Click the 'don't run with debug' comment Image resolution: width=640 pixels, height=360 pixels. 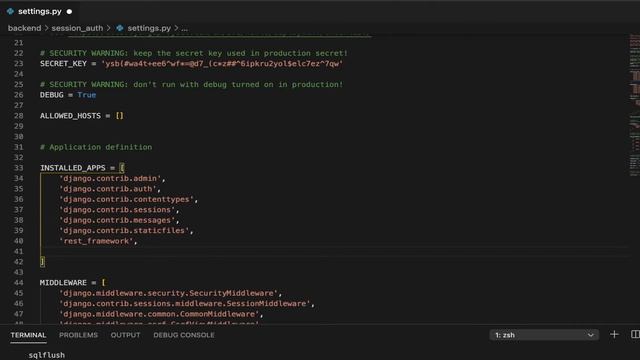(192, 84)
